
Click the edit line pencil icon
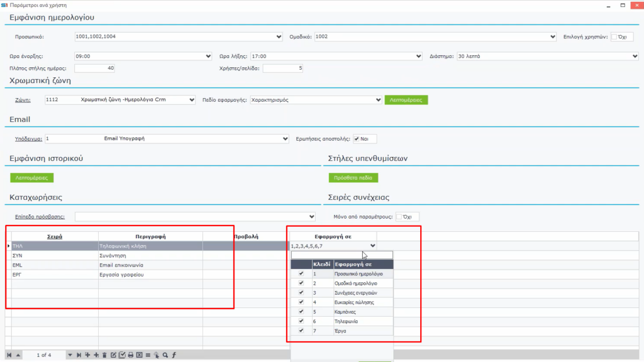pyautogui.click(x=113, y=355)
